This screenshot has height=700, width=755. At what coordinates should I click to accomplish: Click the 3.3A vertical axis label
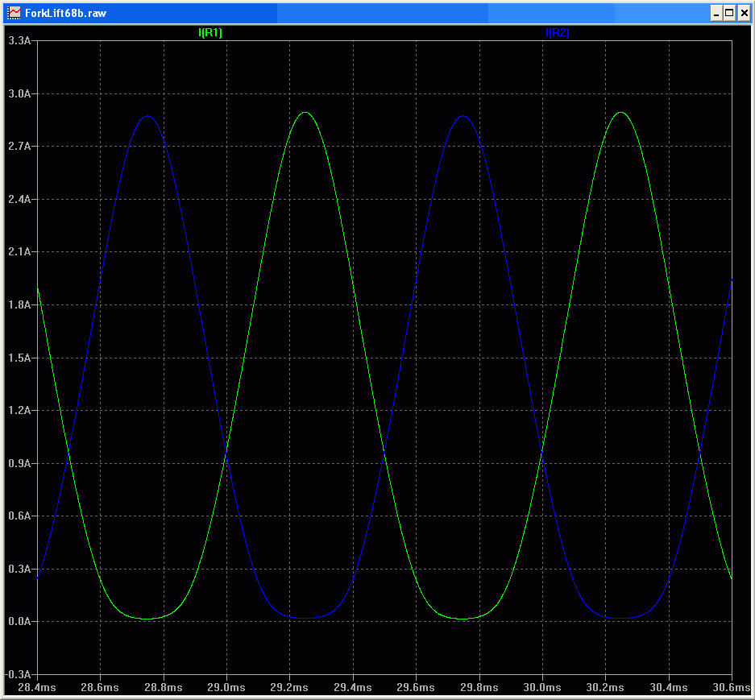pyautogui.click(x=20, y=41)
